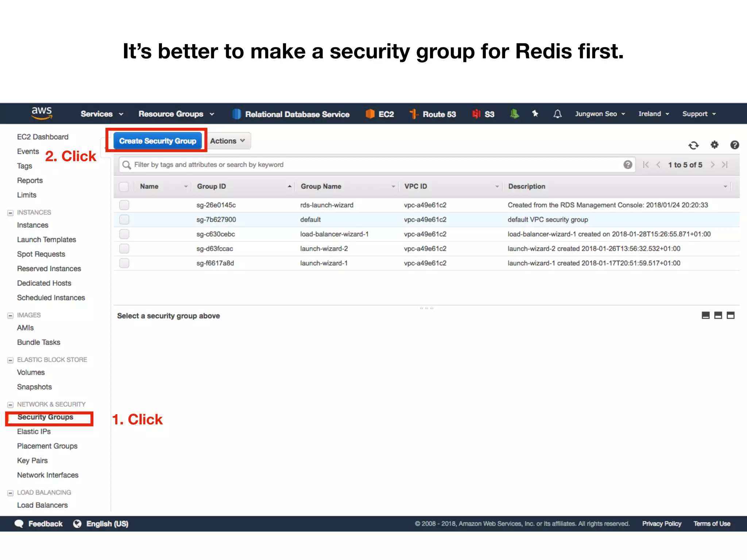Go to last page of results
Screen dimensions: 747x560
(725, 165)
